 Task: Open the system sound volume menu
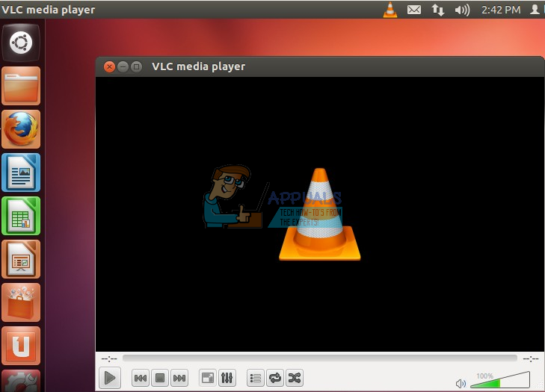(x=462, y=10)
